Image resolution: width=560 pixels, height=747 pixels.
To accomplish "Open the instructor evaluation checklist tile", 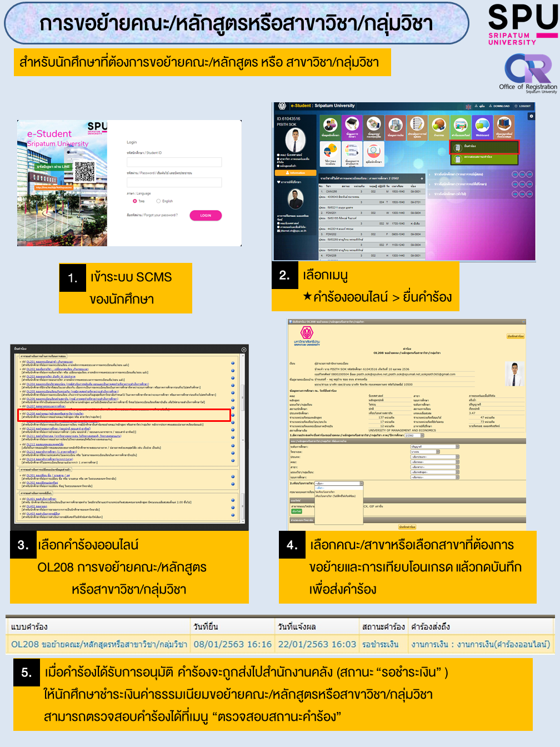I will (x=417, y=127).
